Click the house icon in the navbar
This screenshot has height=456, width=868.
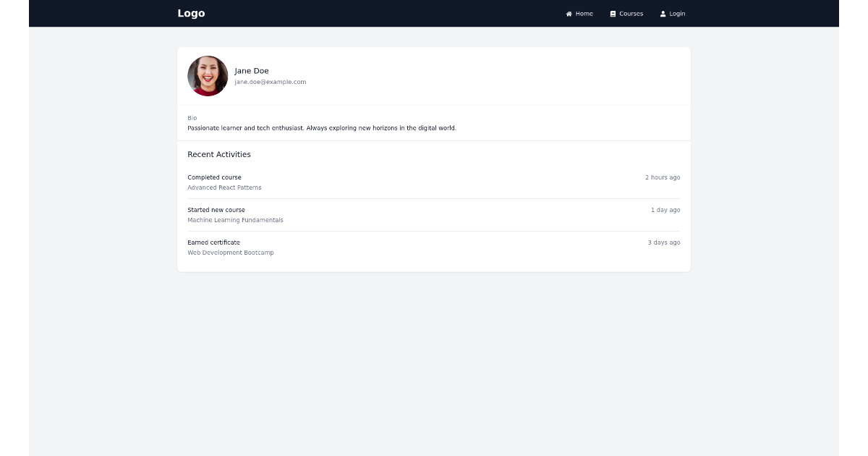569,13
